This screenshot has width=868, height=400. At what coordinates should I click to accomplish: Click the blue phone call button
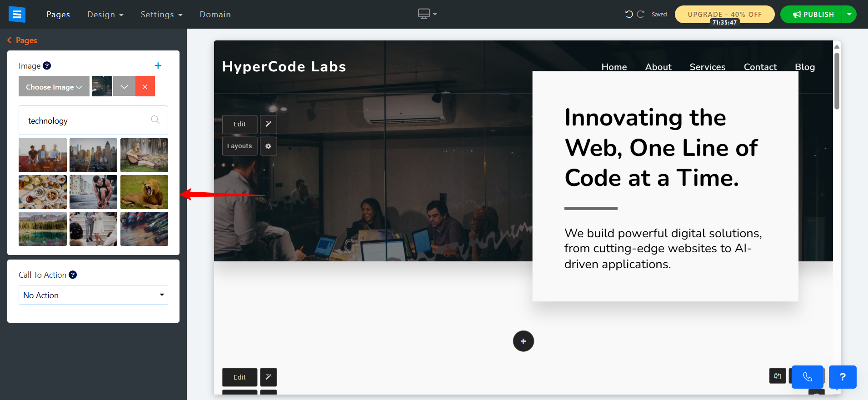coord(808,377)
